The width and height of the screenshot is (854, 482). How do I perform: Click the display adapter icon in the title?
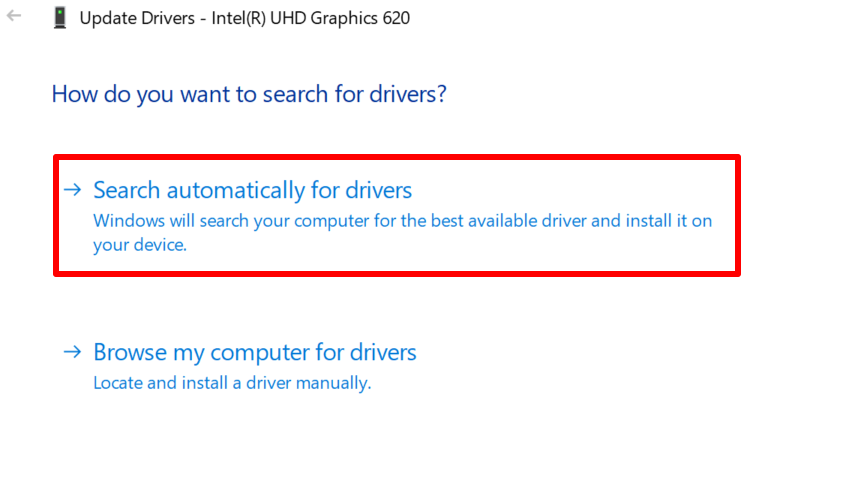59,18
